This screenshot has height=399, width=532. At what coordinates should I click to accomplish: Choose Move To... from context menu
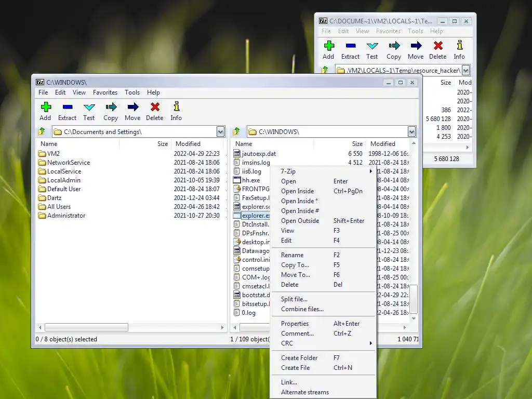[x=296, y=274]
